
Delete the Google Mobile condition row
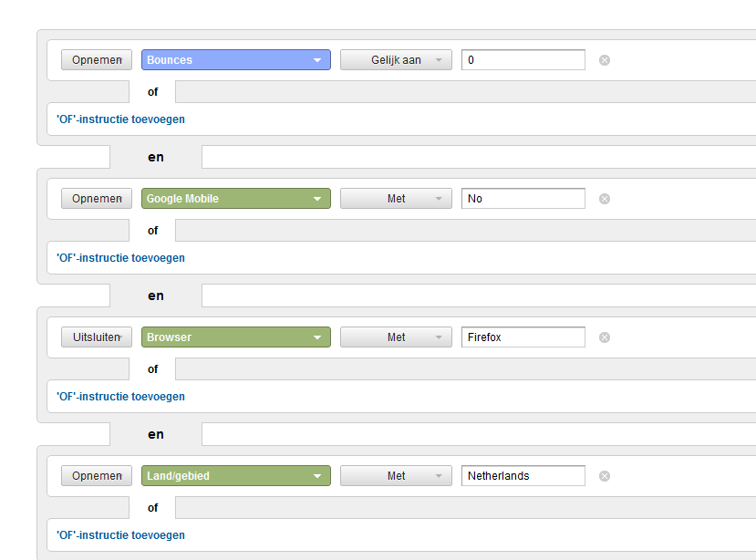coord(604,199)
